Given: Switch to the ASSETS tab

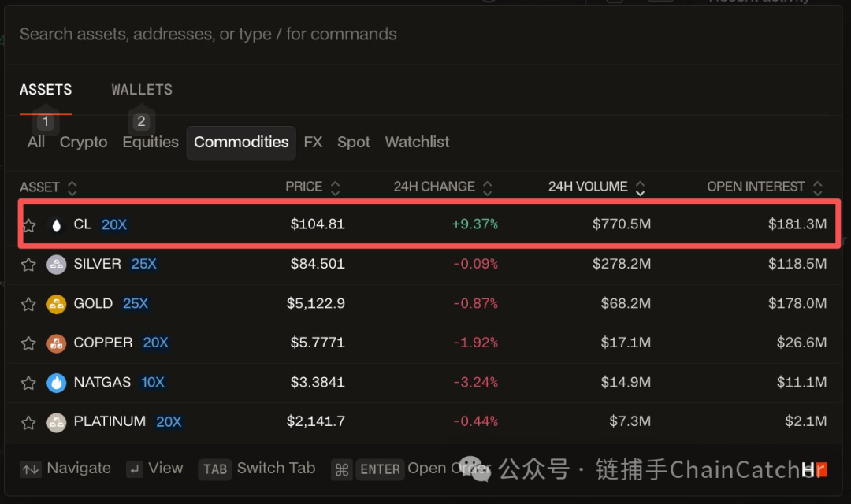Looking at the screenshot, I should click(46, 90).
